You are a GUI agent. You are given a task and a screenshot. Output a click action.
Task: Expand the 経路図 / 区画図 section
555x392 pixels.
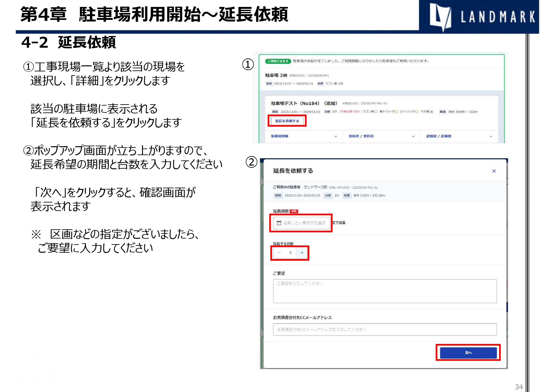pos(459,136)
